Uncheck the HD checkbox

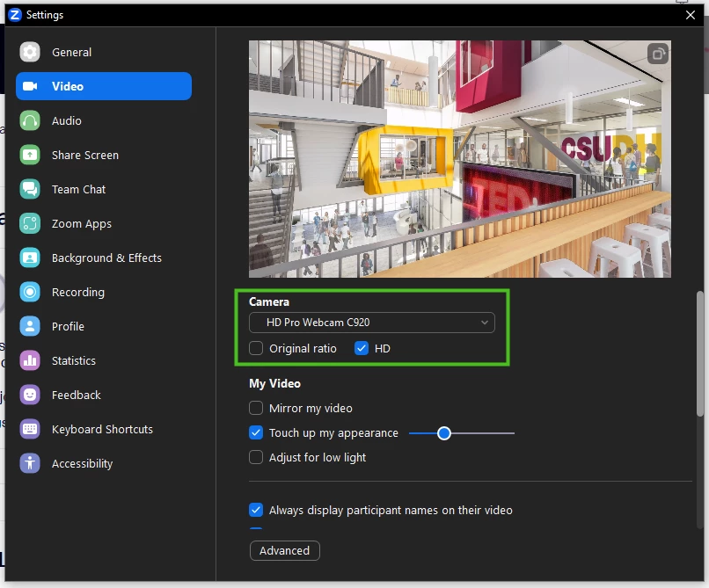pos(362,348)
